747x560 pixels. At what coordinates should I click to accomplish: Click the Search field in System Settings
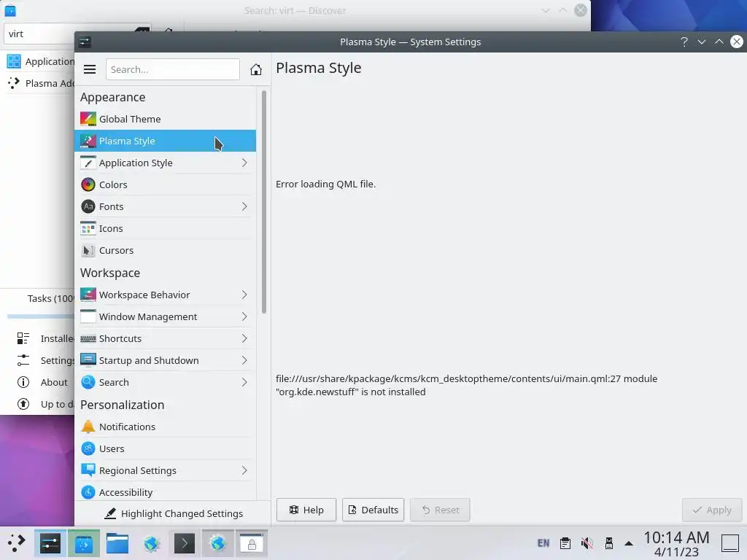pos(172,69)
